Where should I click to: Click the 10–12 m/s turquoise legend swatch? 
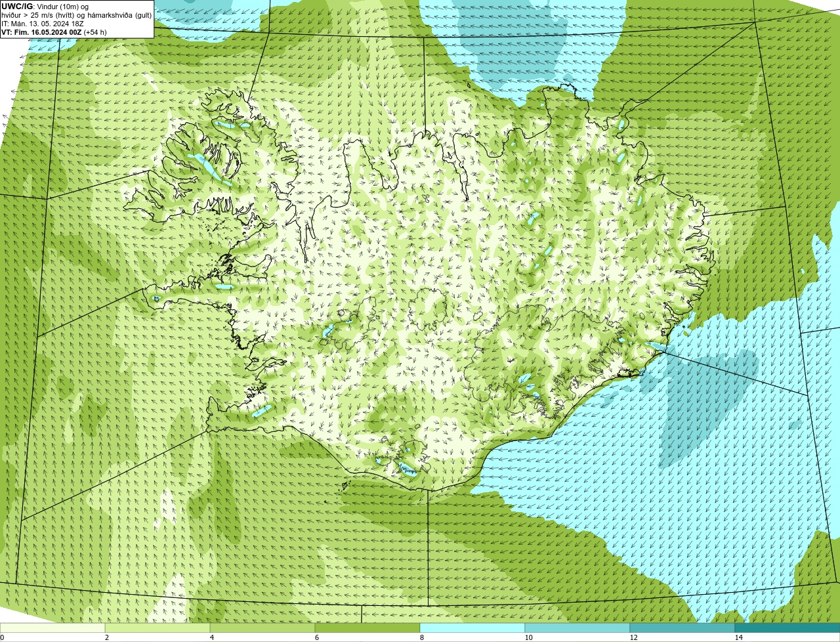(x=577, y=628)
